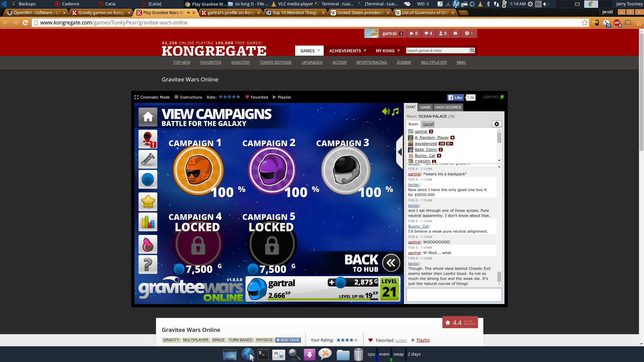Screen dimensions: 644x362
Task: Add gravitee coins with plus button
Action: (x=331, y=283)
